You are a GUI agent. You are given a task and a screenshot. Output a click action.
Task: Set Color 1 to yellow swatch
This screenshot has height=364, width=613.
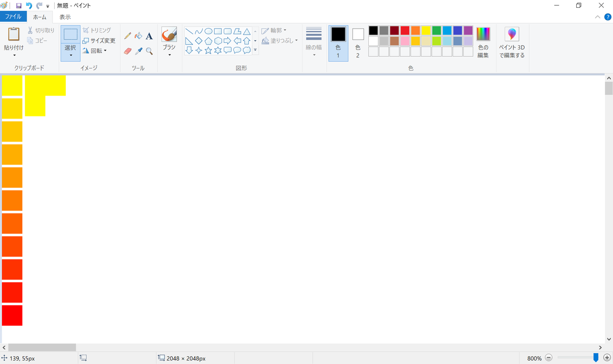coord(425,31)
